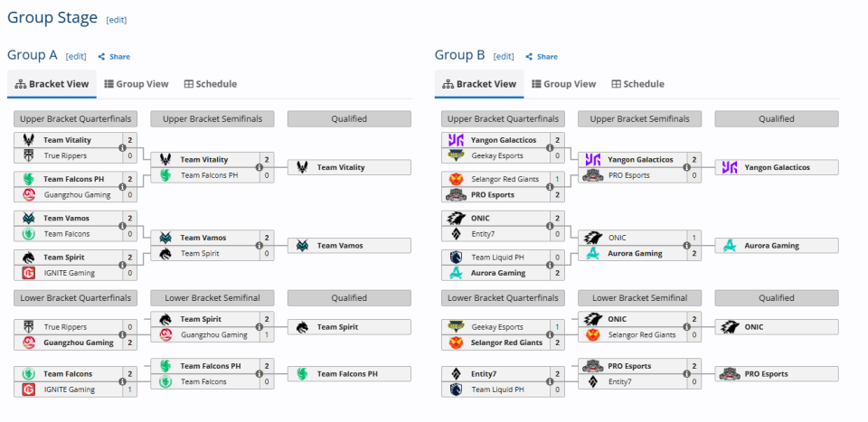Click the Entity7 logo in Upper Bracket Quarterfinals

pos(456,234)
